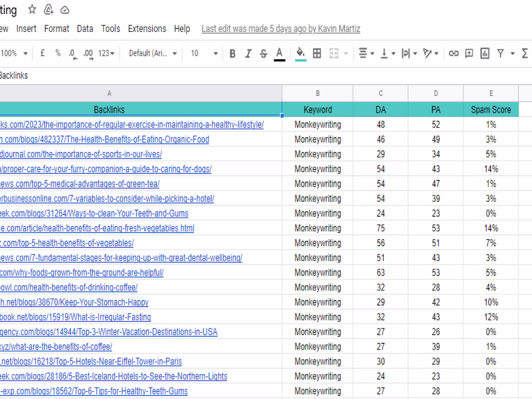Image resolution: width=532 pixels, height=399 pixels.
Task: Format as currency with pound icon
Action: click(43, 53)
